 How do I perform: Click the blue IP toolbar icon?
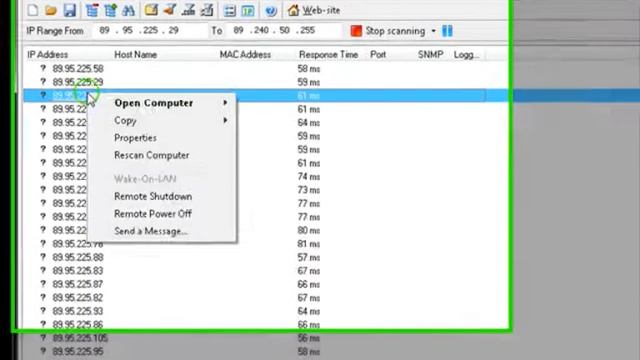248,11
